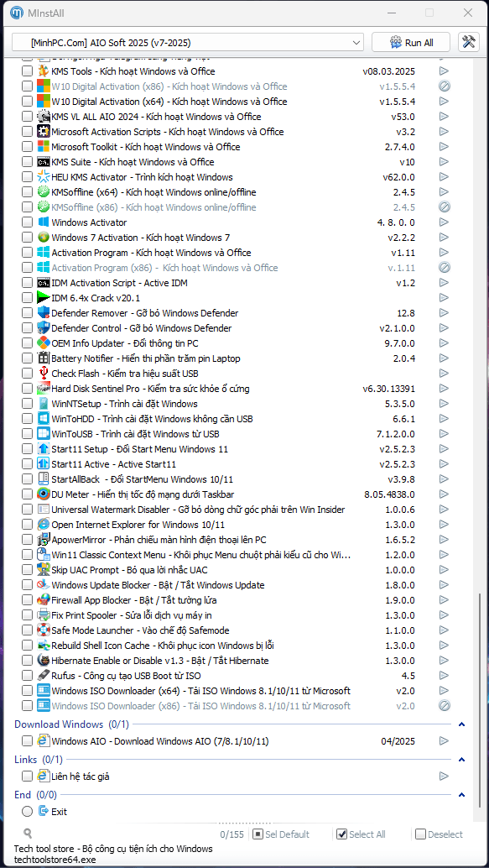
Task: Click the Safe Mode Launcher lifebuoy icon
Action: [43, 630]
